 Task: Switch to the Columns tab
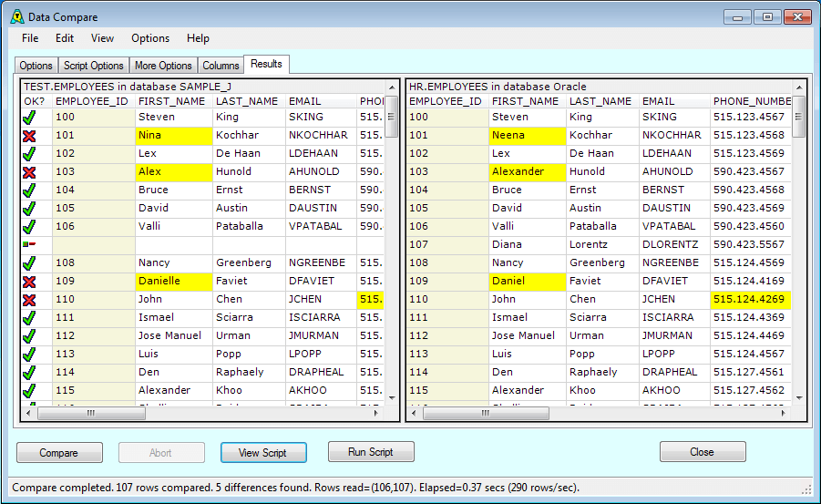tap(221, 66)
